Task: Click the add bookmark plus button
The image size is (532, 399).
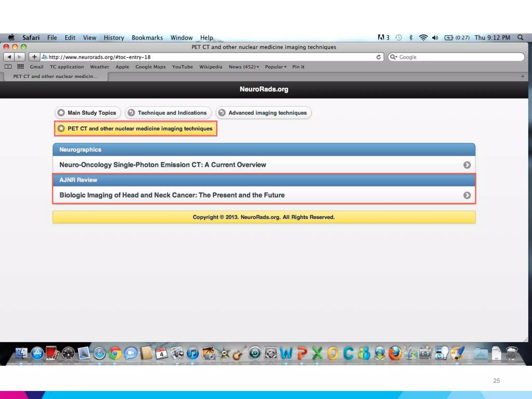Action: [x=34, y=57]
